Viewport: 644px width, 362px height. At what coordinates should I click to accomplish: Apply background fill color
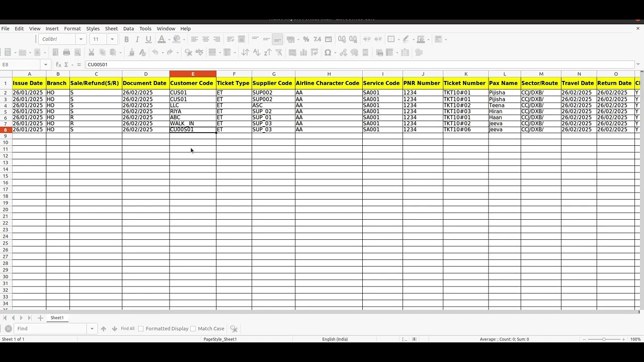tap(177, 39)
